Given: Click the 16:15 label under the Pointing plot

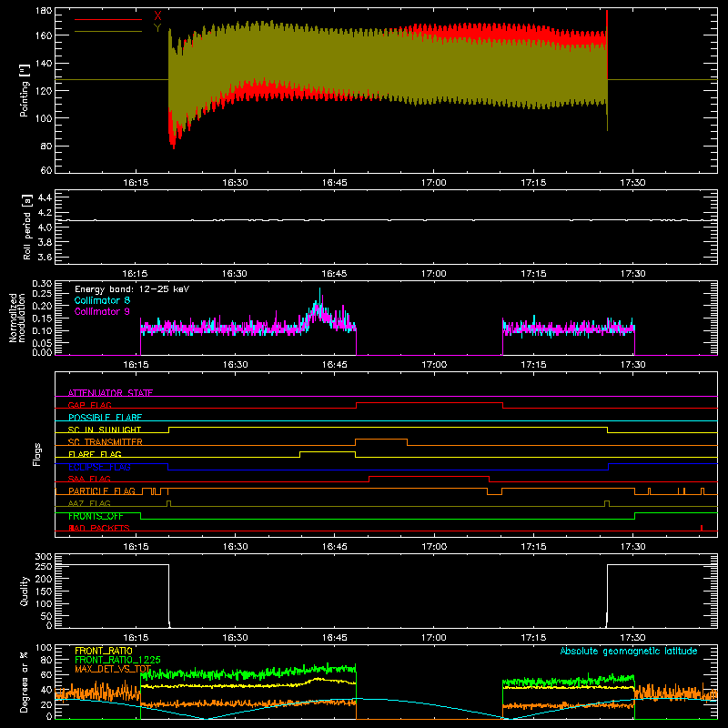Looking at the screenshot, I should pyautogui.click(x=136, y=183).
